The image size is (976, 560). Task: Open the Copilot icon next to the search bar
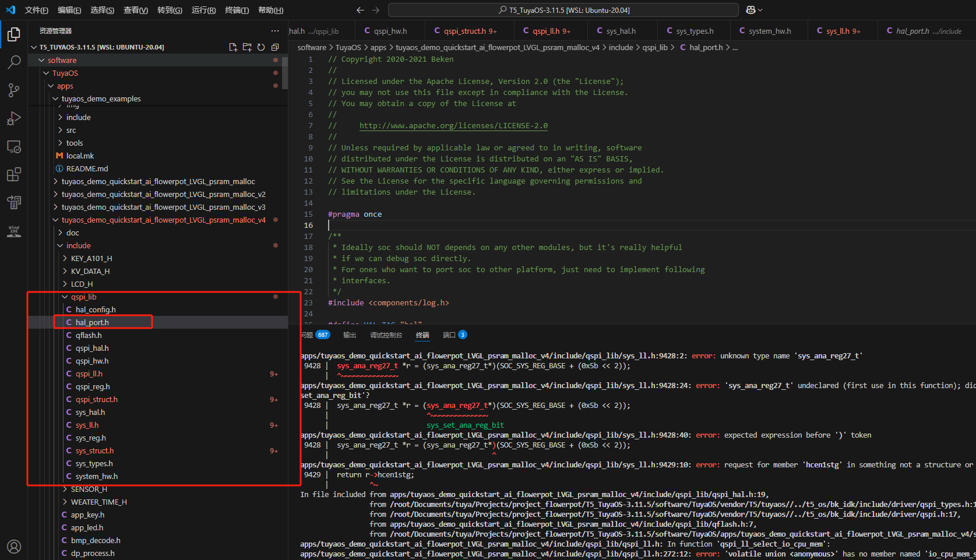click(x=754, y=10)
